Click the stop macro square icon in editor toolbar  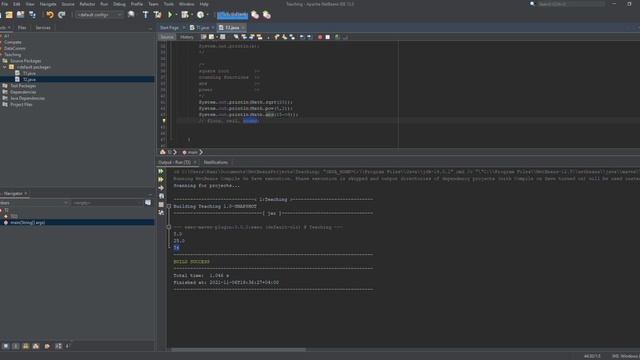[327, 37]
